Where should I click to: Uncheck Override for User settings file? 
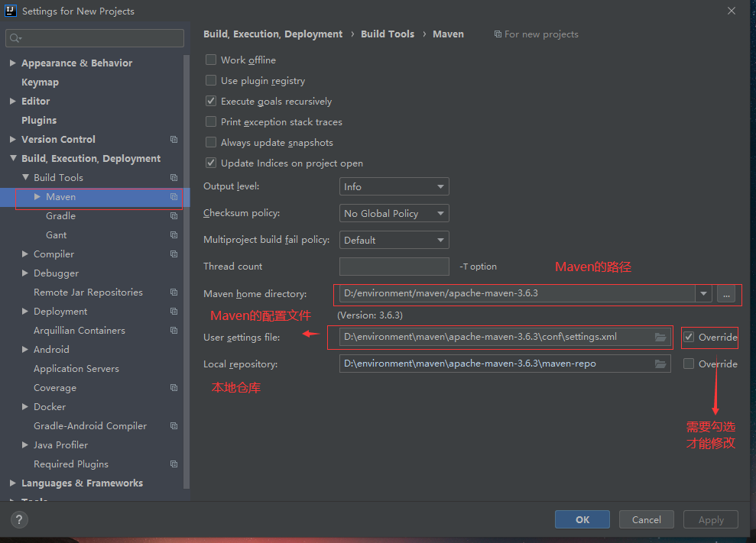coord(689,338)
